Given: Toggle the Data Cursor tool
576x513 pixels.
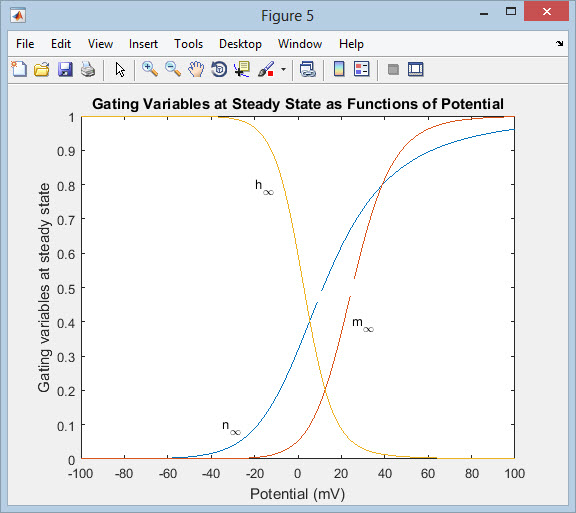Looking at the screenshot, I should click(x=242, y=69).
